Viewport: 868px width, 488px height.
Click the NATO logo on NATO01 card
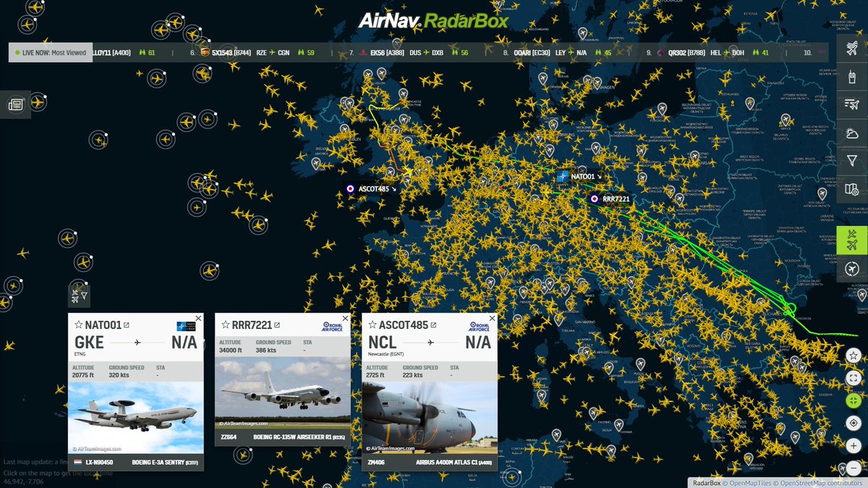tap(186, 326)
